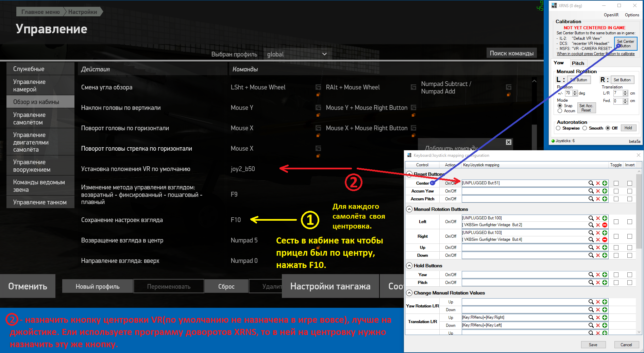Add a mapping to Accum Pitch with the green plus
Screen dimensions: 644x353
(605, 199)
